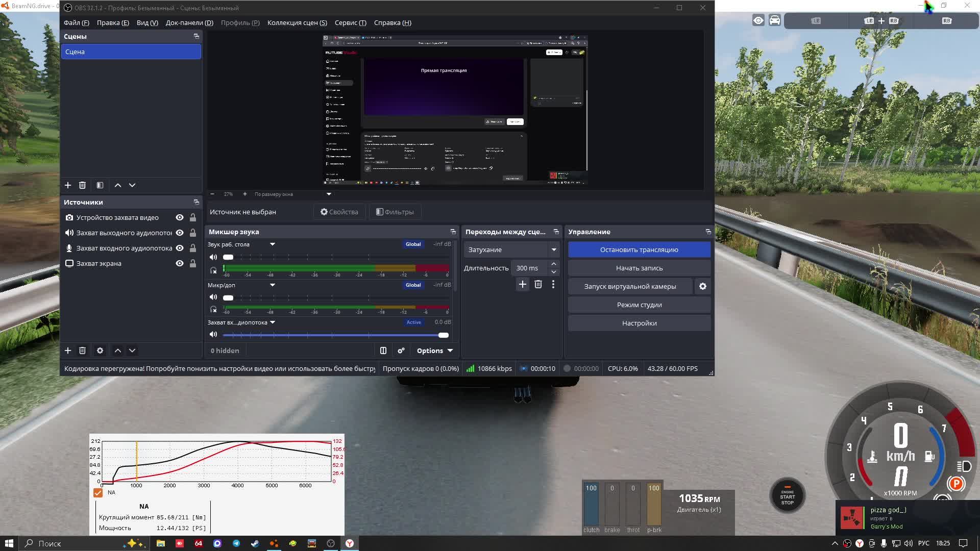Viewport: 980px width, 551px height.
Task: Mute the Микр/доп speaker icon
Action: (x=213, y=297)
